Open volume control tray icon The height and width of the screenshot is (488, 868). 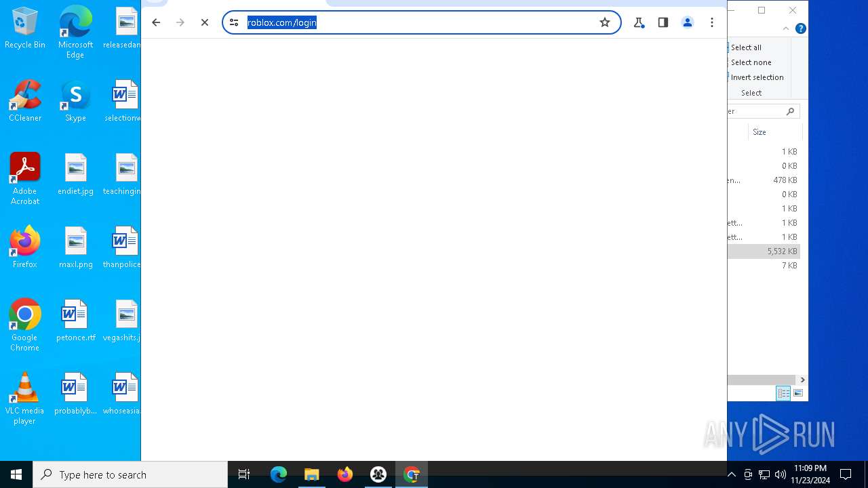click(781, 474)
